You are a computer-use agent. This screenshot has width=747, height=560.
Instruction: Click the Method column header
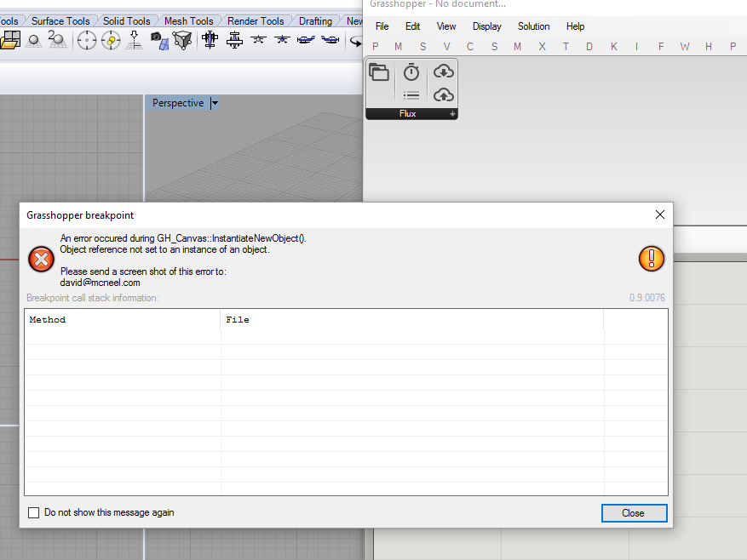point(123,319)
